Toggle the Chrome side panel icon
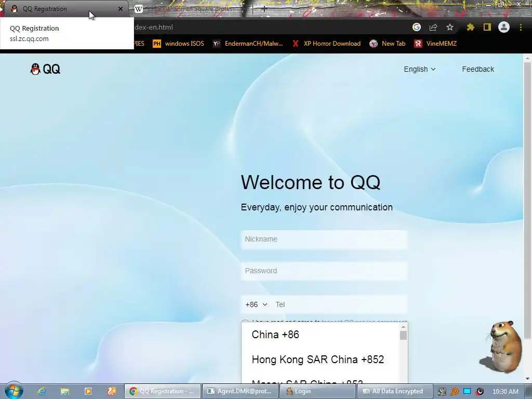Viewport: 532px width, 399px height. pyautogui.click(x=487, y=27)
